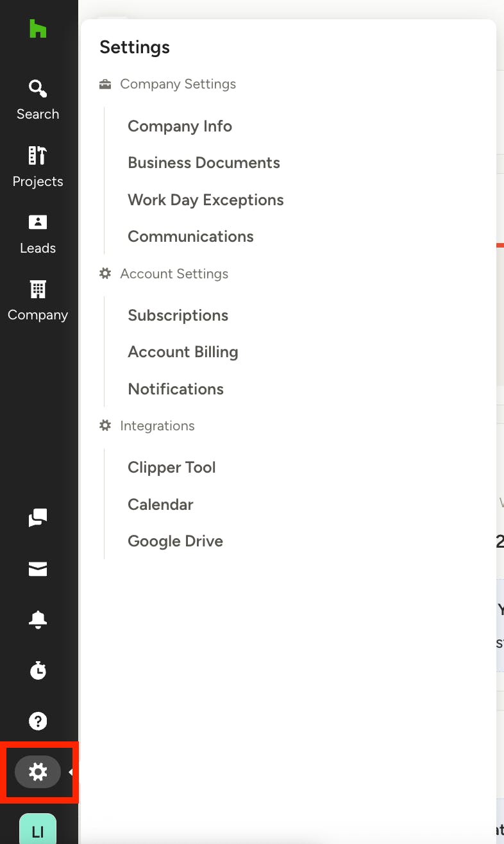Go to Communications settings
Image resolution: width=504 pixels, height=844 pixels.
[190, 237]
